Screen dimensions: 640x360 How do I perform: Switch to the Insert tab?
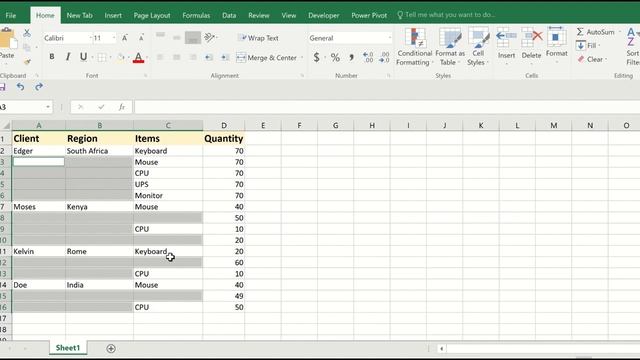click(113, 16)
